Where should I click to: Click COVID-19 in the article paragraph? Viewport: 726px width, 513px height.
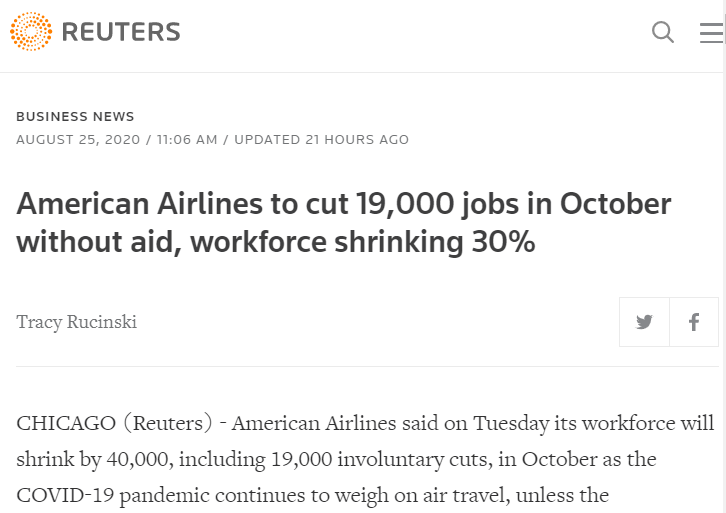(65, 495)
